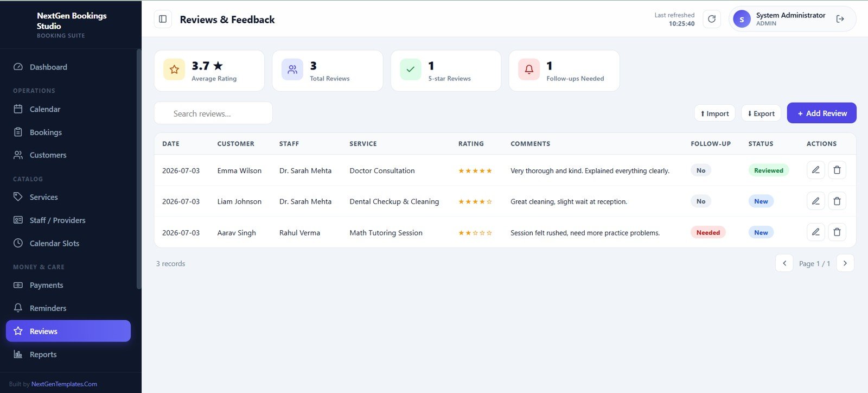Image resolution: width=868 pixels, height=393 pixels.
Task: Click Emma Wilson's No follow-up badge
Action: 701,170
